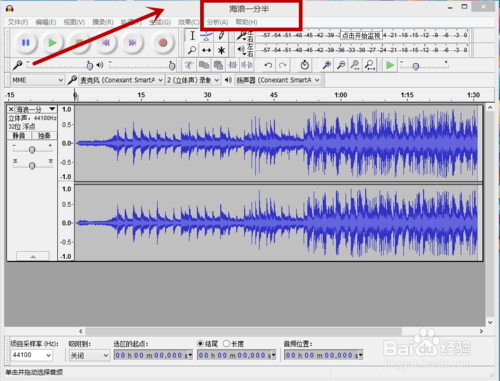Select the Selection (I-beam) tool

(192, 36)
